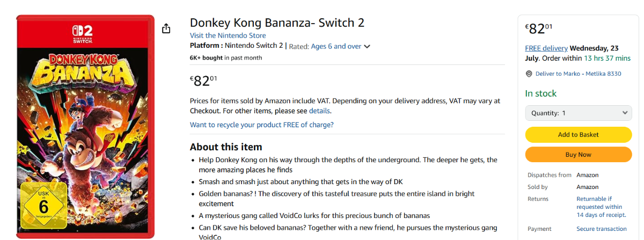Click Want to recycle your product link
Screen dimensions: 644x240
(262, 125)
